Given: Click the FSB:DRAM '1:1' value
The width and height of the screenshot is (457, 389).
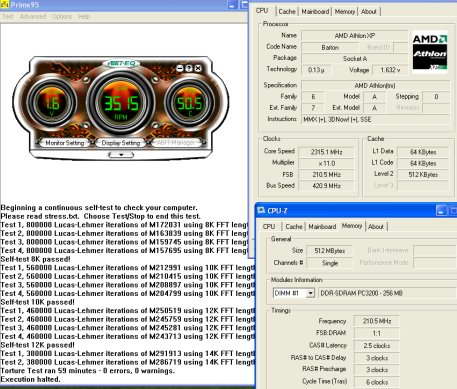Looking at the screenshot, I should tap(376, 333).
